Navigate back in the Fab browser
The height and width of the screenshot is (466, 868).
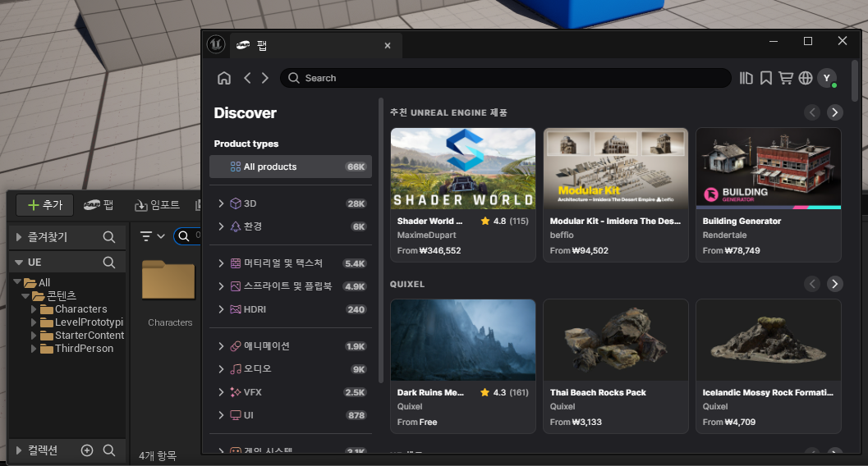coord(247,78)
